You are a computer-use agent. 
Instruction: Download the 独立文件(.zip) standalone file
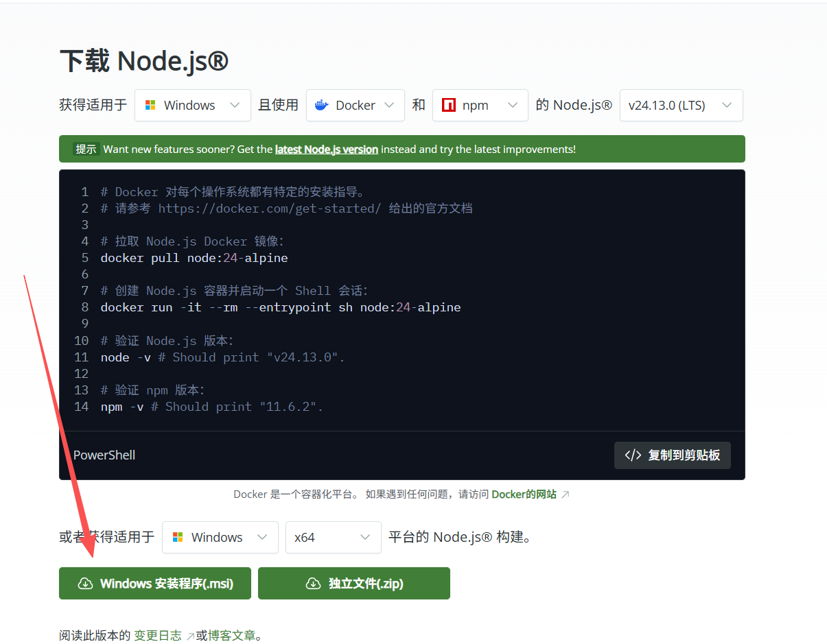[354, 584]
